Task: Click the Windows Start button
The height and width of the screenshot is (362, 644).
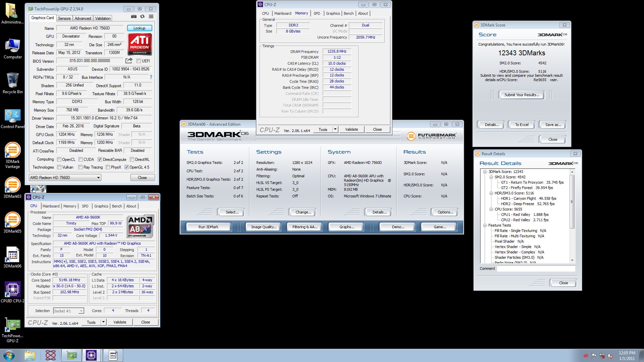Action: (x=9, y=355)
